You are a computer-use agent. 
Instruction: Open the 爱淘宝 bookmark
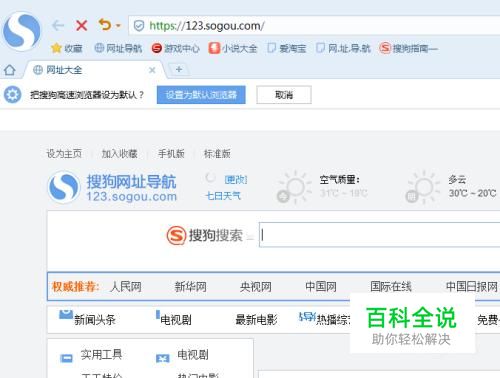tap(287, 48)
